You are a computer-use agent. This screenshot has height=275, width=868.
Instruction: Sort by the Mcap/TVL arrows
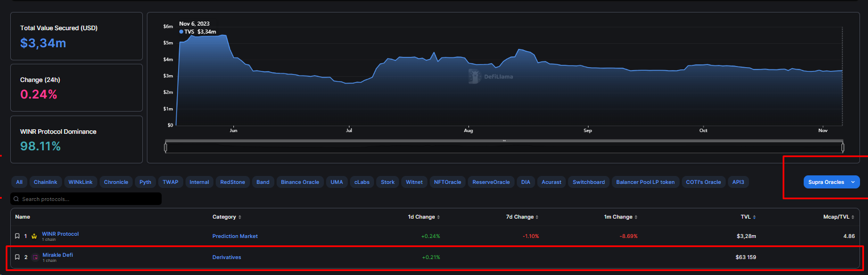(x=853, y=217)
